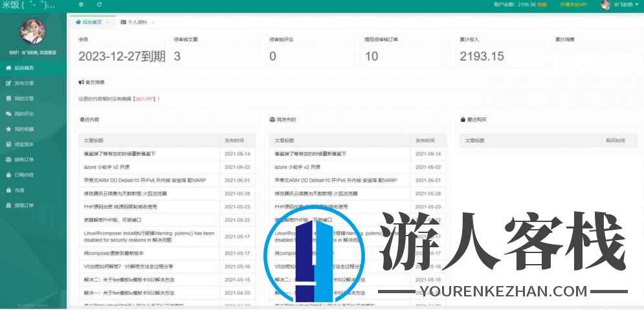Click the large profile avatar in sidebar
The image size is (644, 310).
[x=33, y=32]
